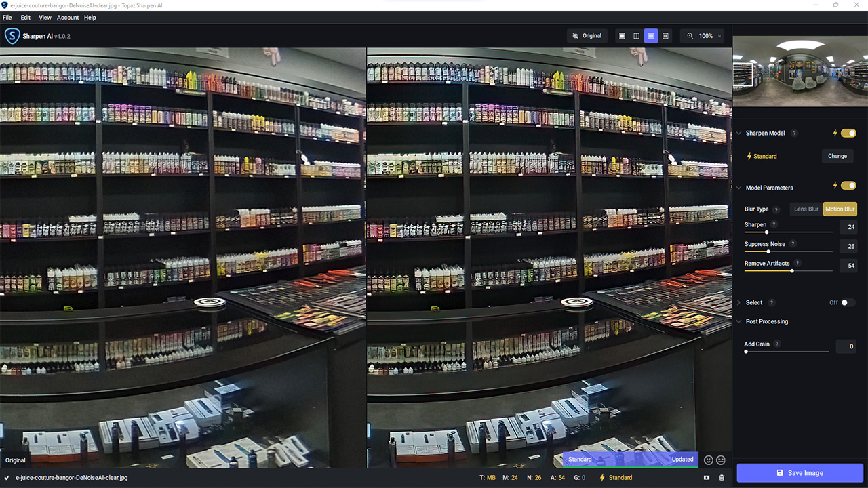Open help for Sharpen Model
Image resolution: width=868 pixels, height=488 pixels.
coord(794,134)
